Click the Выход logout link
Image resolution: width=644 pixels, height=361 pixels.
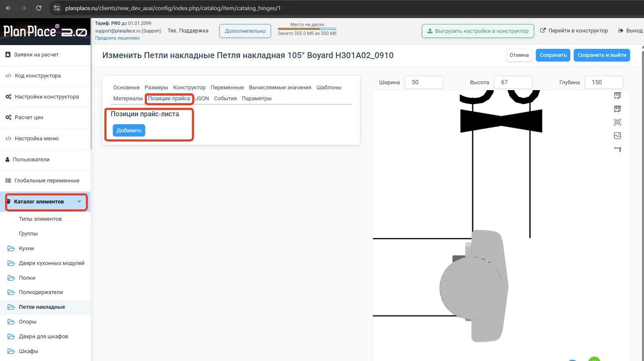tap(630, 31)
